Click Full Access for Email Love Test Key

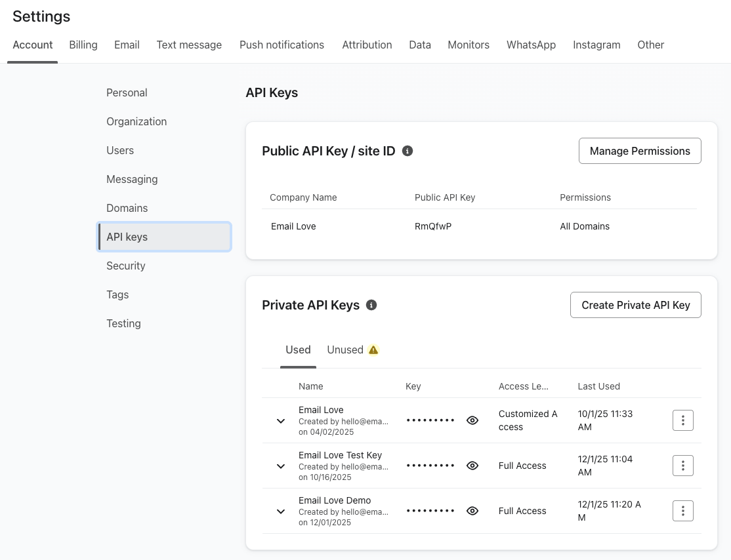[x=522, y=466]
